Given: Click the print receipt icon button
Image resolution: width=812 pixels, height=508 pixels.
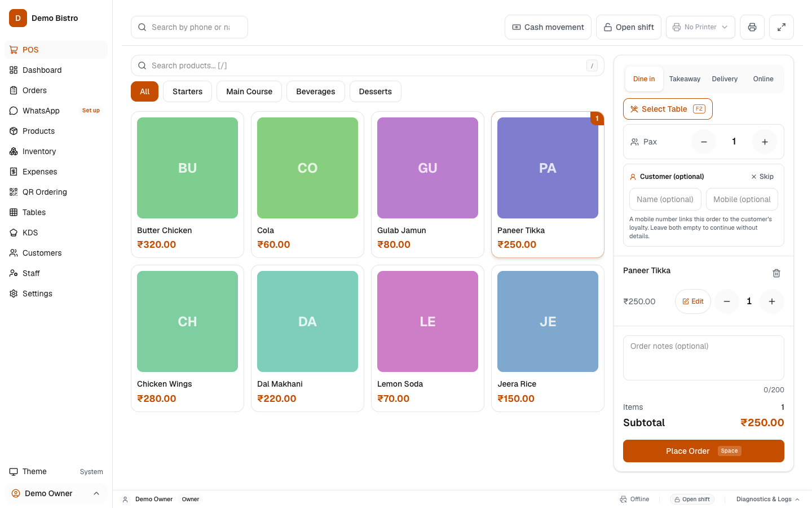Looking at the screenshot, I should tap(752, 27).
